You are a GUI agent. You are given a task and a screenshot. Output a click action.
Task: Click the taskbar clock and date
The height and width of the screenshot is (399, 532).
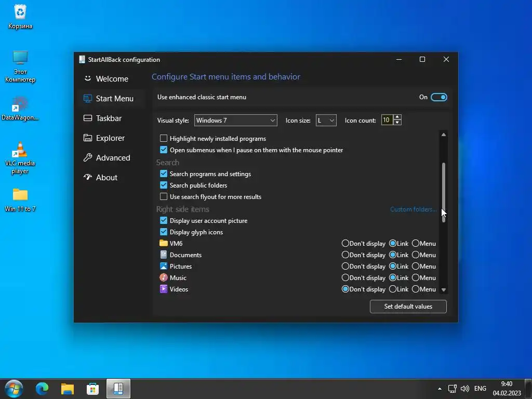coord(507,389)
